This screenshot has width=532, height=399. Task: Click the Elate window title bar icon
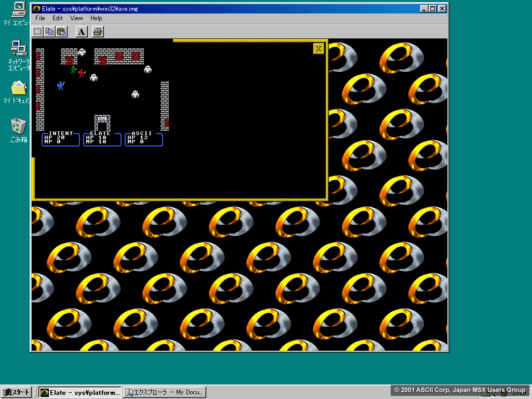pos(36,8)
